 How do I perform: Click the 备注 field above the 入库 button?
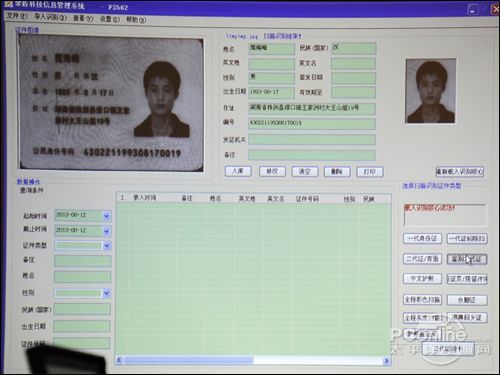pos(312,155)
